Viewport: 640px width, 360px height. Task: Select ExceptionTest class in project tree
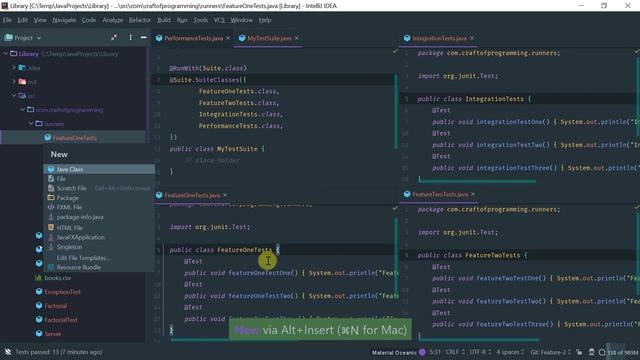click(62, 292)
